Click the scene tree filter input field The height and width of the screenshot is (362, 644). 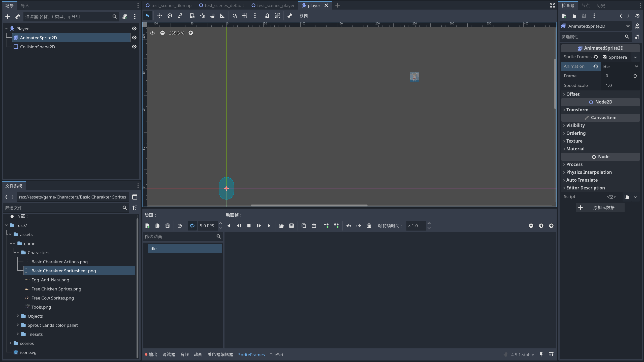[68, 17]
